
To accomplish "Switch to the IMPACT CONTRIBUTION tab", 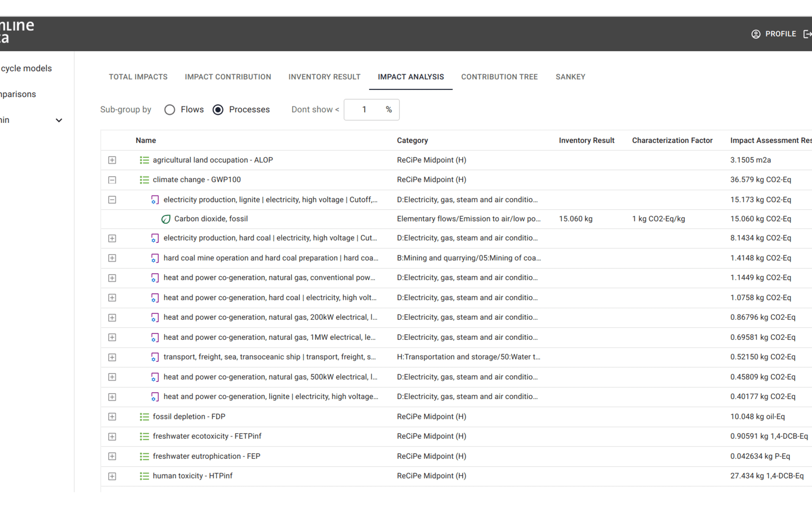I will click(228, 77).
